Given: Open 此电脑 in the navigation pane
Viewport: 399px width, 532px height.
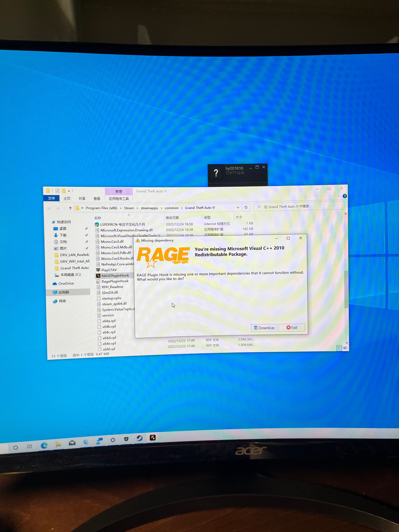Looking at the screenshot, I should [x=64, y=292].
